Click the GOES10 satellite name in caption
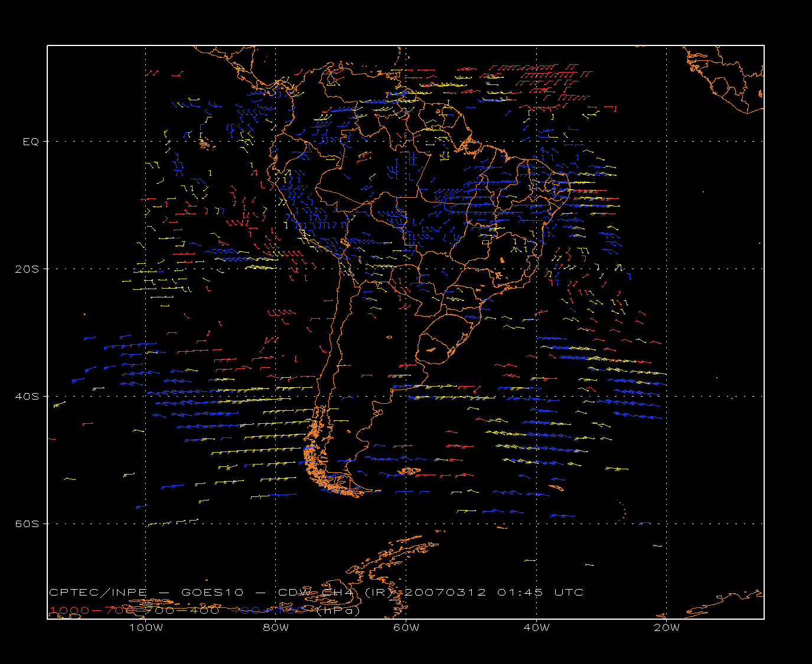The image size is (812, 664). (211, 592)
